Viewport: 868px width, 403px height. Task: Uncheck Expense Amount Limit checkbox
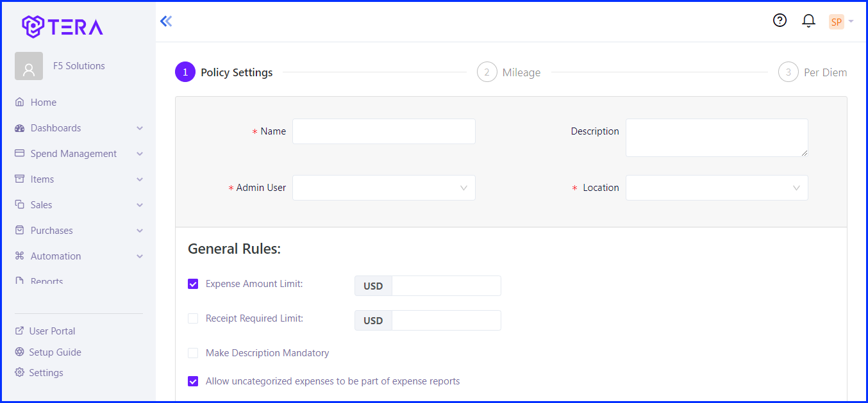point(193,284)
